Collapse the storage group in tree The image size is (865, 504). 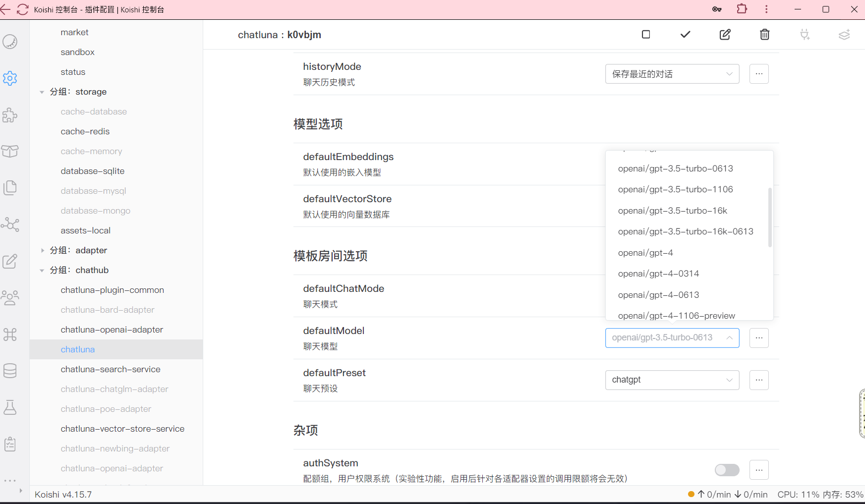point(42,92)
